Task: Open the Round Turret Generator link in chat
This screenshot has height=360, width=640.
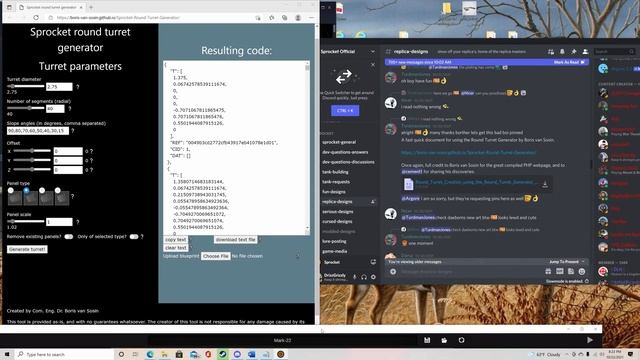Action: click(469, 152)
